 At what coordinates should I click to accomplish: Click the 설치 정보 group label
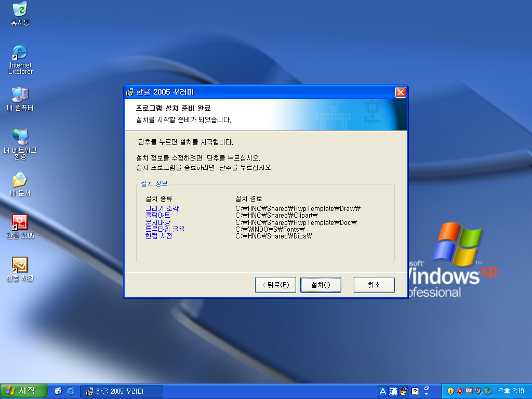click(x=154, y=183)
